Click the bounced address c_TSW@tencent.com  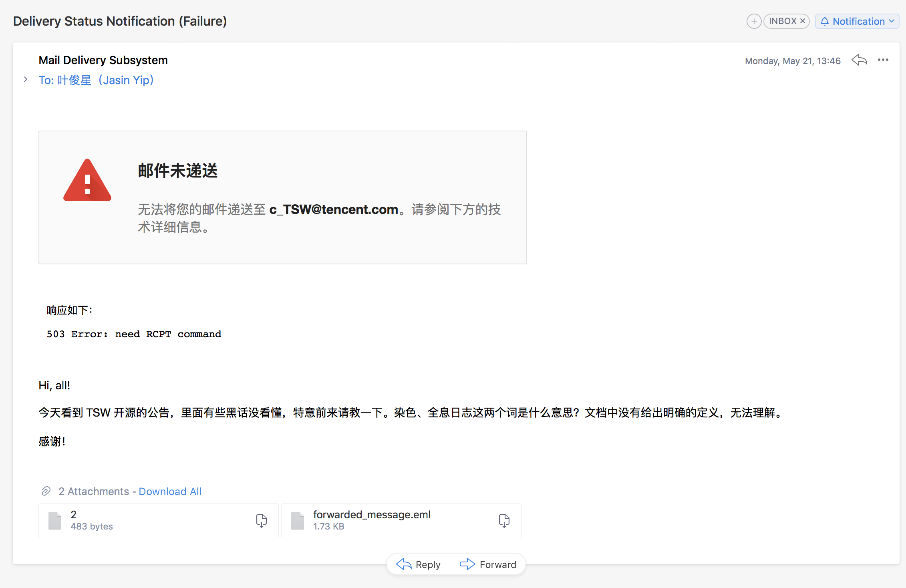click(334, 209)
